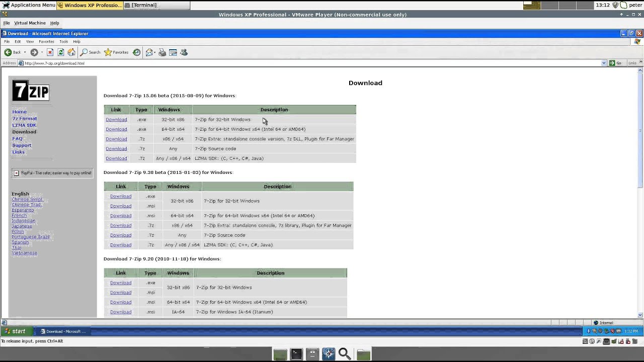This screenshot has height=362, width=644.
Task: Open the VMware Player Help menu
Action: (54, 23)
